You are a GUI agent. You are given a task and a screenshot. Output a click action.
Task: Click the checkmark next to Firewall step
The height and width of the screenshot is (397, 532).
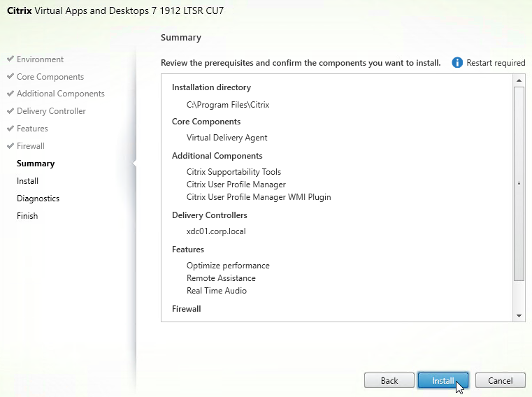click(x=10, y=146)
